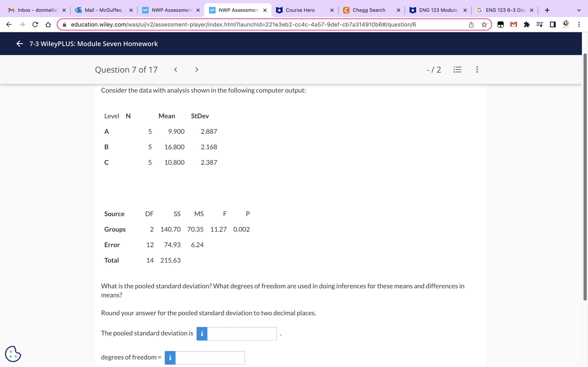Image resolution: width=588 pixels, height=367 pixels.
Task: Switch to the Chegg Search tab
Action: coord(369,10)
